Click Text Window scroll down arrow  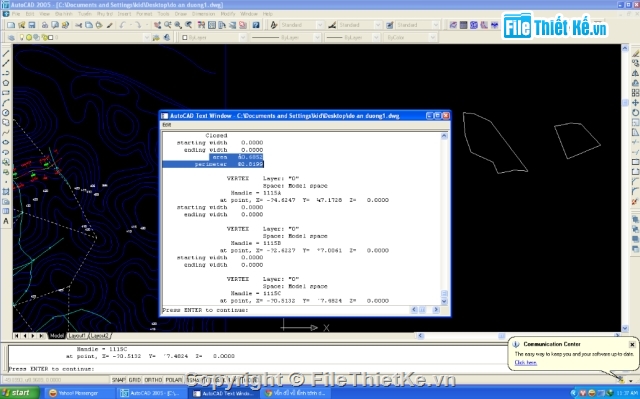point(444,301)
